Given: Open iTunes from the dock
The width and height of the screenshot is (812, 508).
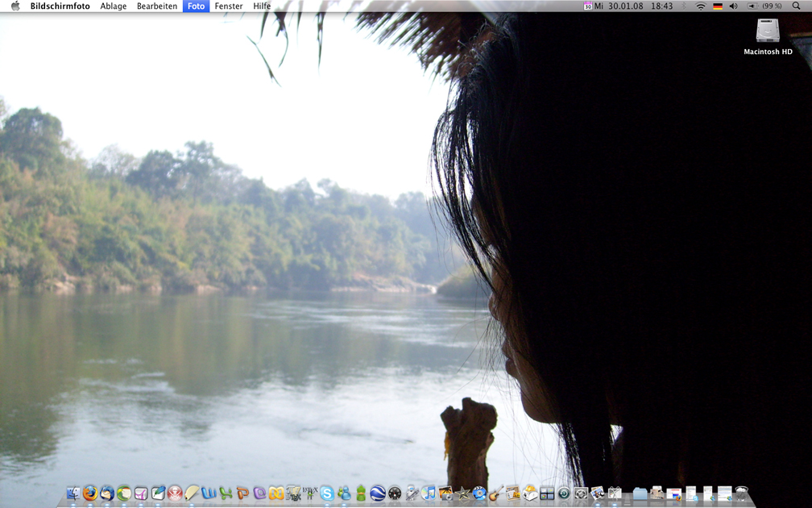Looking at the screenshot, I should (429, 493).
